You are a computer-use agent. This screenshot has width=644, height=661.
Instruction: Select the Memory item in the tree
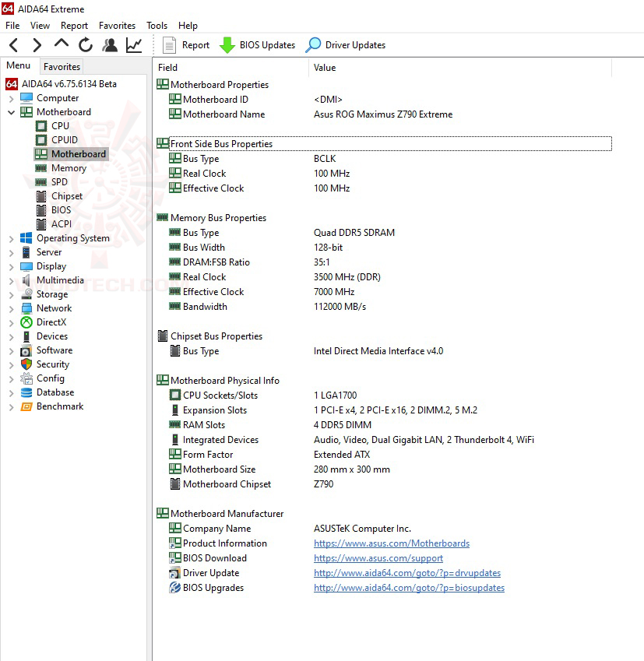tap(69, 168)
